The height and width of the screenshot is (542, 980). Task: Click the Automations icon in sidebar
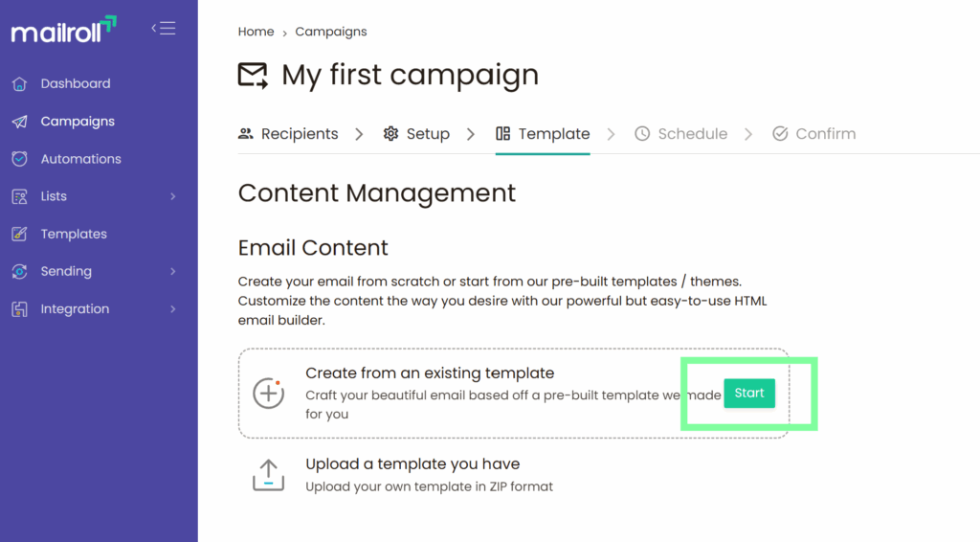click(19, 159)
